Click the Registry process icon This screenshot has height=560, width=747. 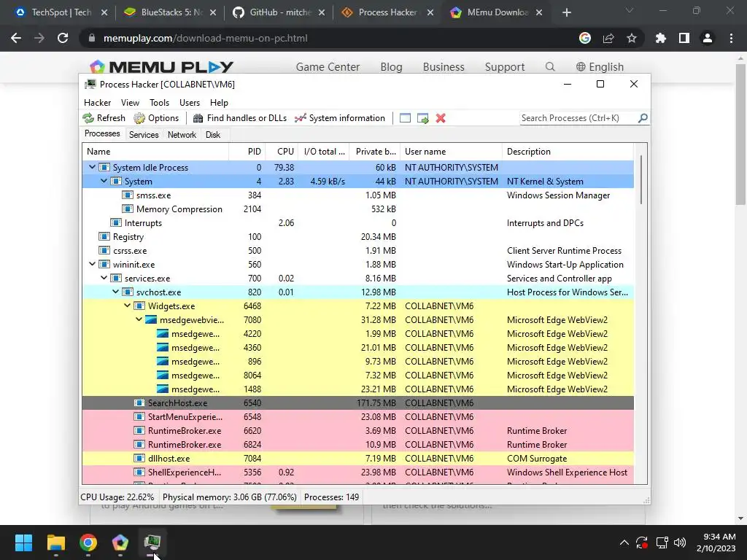tap(104, 237)
